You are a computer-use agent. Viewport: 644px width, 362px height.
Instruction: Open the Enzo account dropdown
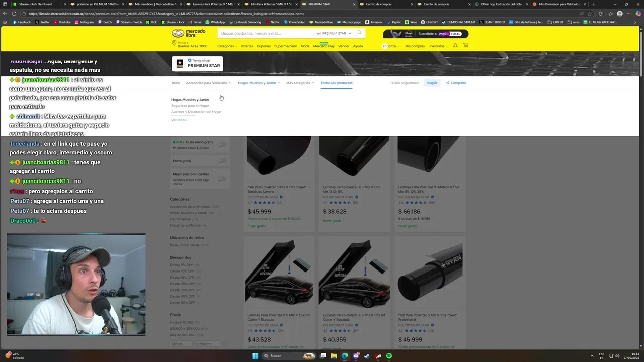[391, 46]
